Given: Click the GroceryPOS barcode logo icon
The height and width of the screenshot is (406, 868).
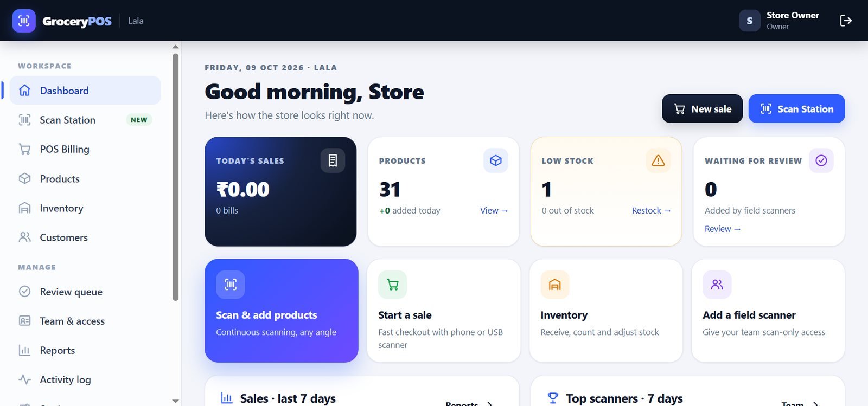Looking at the screenshot, I should pyautogui.click(x=24, y=21).
